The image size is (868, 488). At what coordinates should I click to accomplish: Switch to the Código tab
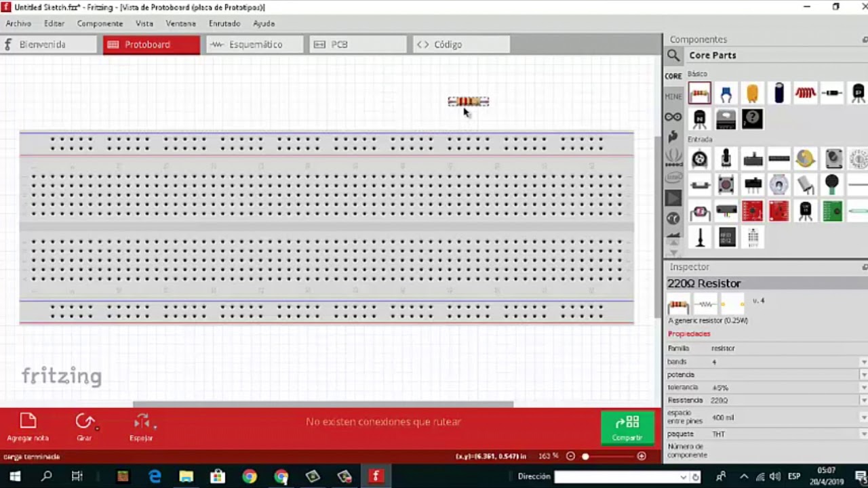coord(460,45)
